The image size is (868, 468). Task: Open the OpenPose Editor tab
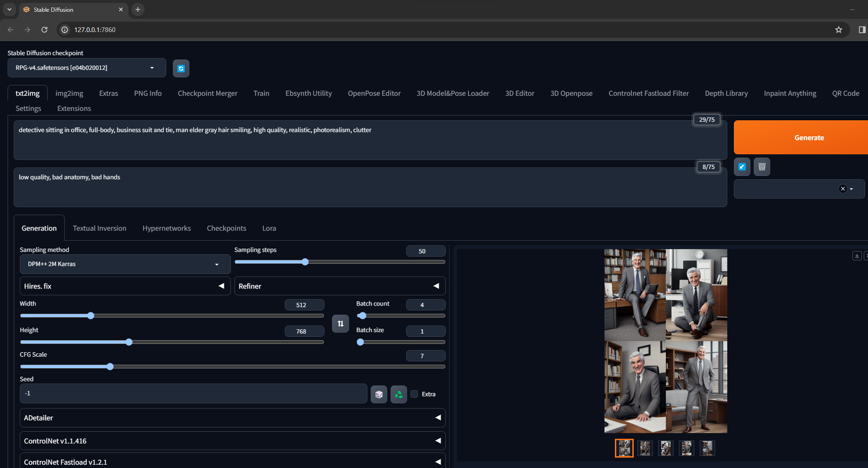[374, 93]
